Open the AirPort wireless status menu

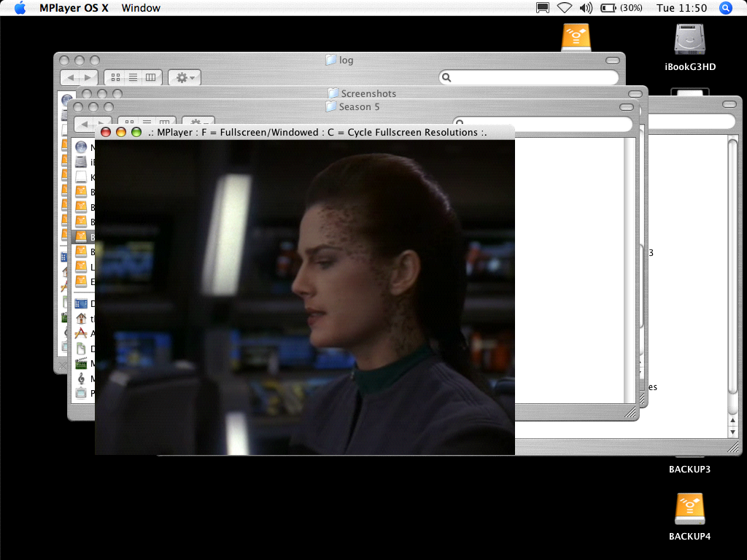(565, 7)
